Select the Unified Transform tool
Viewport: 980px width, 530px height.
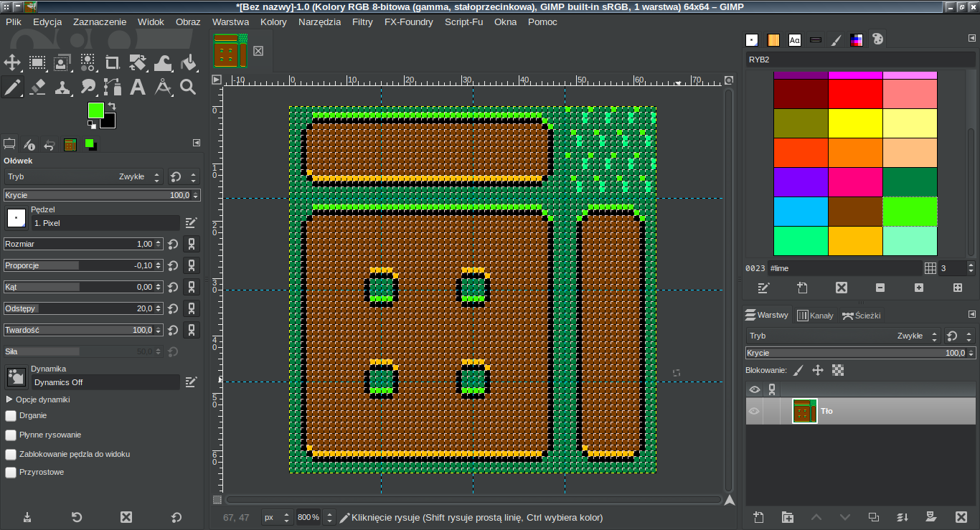(x=138, y=62)
